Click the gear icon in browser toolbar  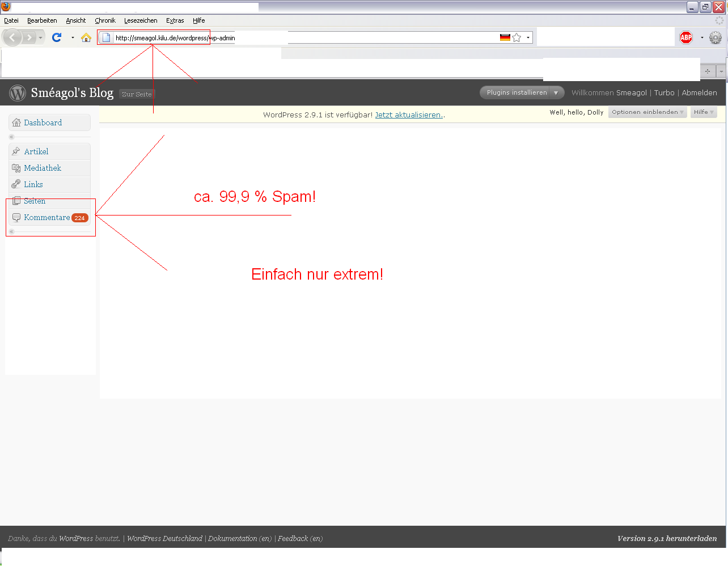[716, 37]
